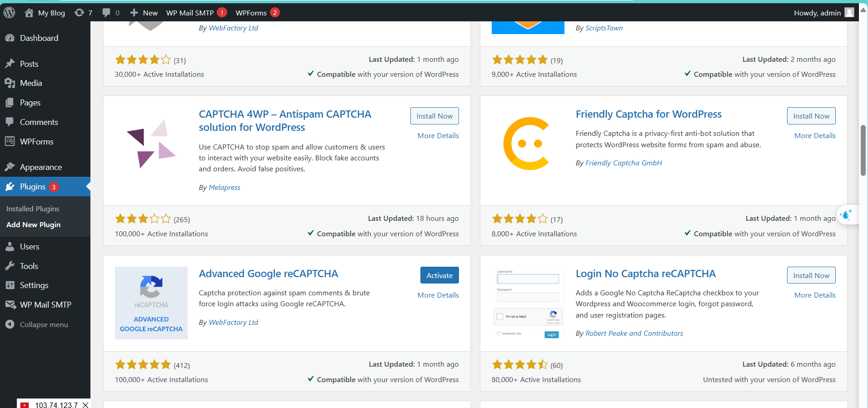The image size is (868, 408).
Task: Open the admin user avatar
Action: tap(849, 13)
